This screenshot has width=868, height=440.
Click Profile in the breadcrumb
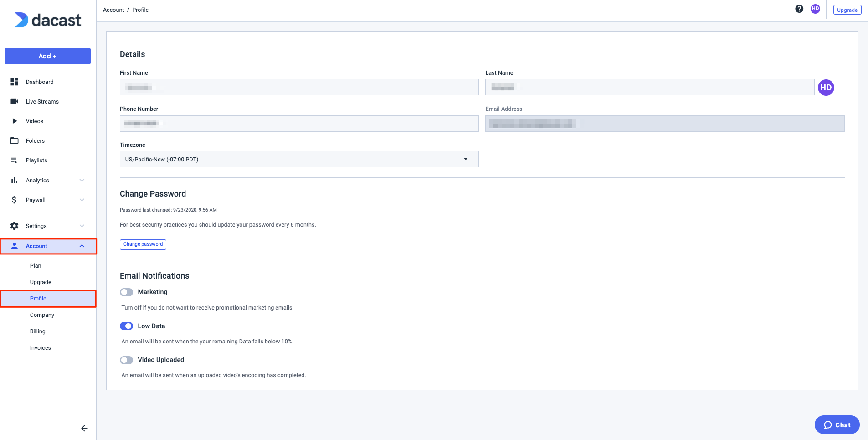[140, 10]
